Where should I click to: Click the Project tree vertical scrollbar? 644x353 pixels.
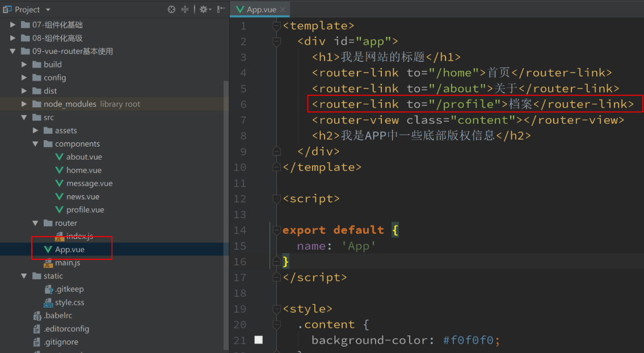point(226,214)
